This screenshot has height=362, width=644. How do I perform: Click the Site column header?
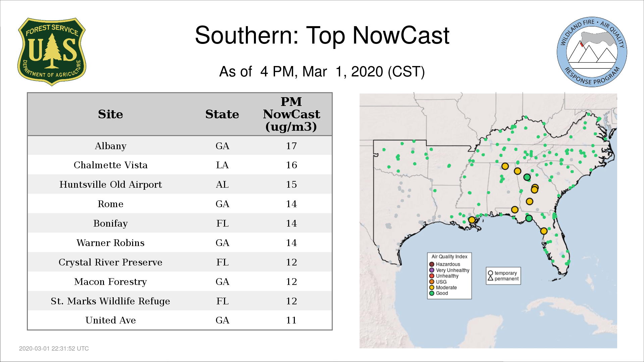110,114
